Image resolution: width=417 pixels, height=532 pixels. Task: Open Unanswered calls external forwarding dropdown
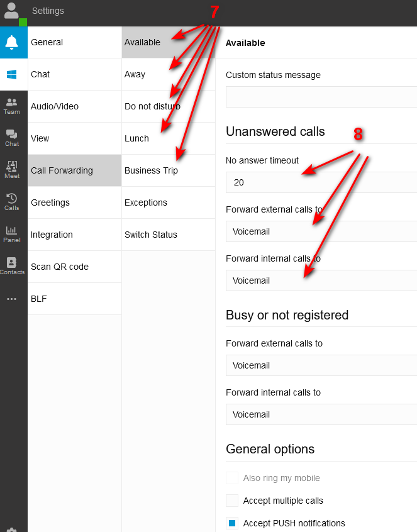pyautogui.click(x=321, y=231)
